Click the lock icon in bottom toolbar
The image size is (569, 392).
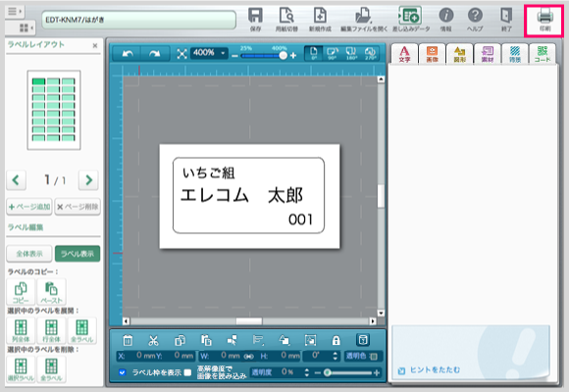click(336, 340)
